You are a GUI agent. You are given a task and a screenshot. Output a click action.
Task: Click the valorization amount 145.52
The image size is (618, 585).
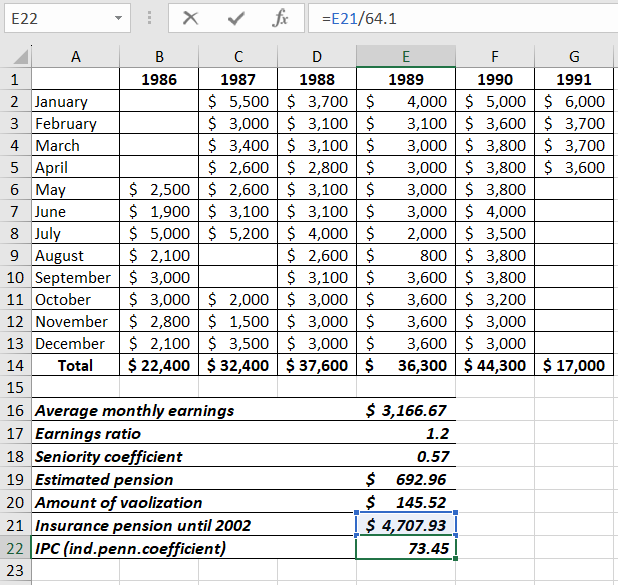coord(406,502)
